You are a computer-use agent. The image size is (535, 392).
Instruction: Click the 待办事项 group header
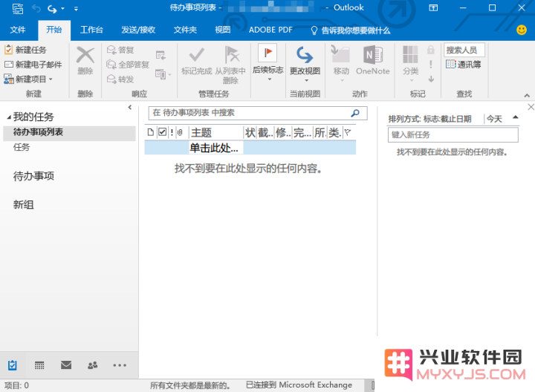(x=33, y=176)
